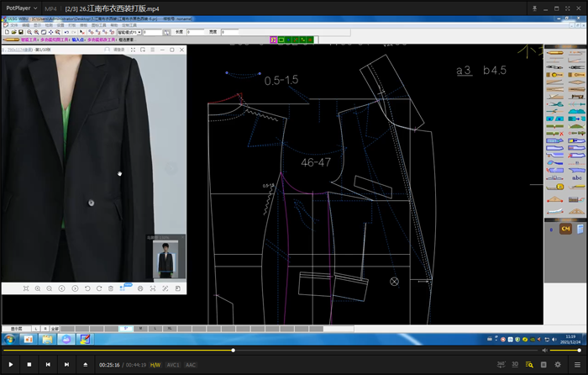
Task: Click the calculator icon beside CM
Action: 580,229
